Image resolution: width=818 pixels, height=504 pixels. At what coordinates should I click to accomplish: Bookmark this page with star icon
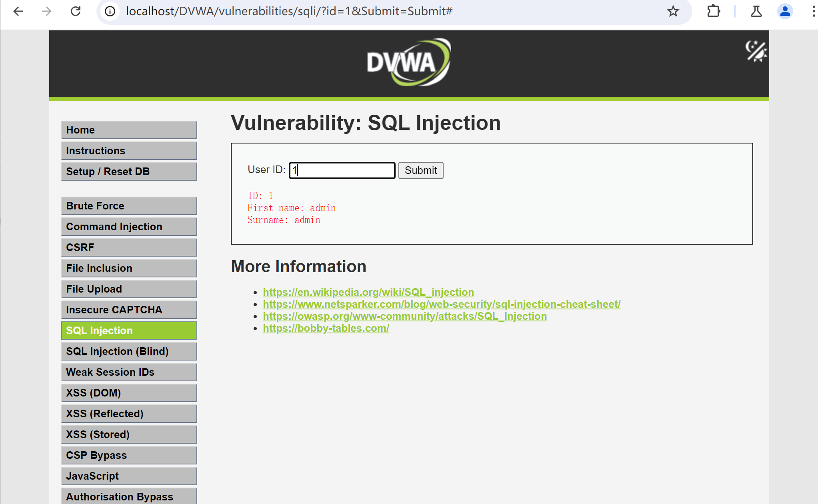(673, 11)
